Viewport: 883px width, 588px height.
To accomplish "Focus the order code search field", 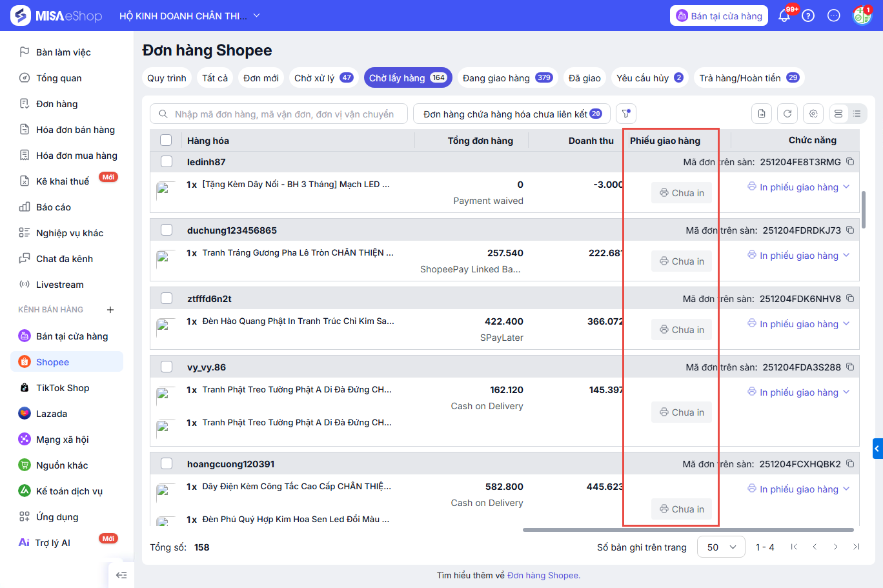I will (279, 114).
